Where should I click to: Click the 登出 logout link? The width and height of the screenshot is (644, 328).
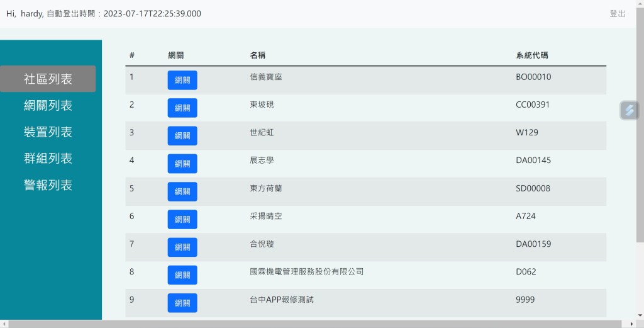[x=617, y=14]
